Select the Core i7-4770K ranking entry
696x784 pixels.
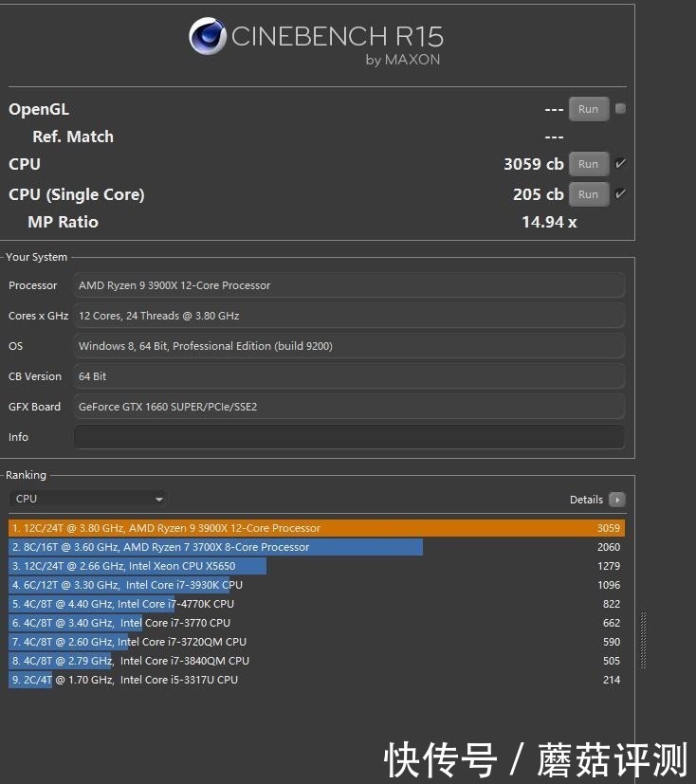(316, 604)
